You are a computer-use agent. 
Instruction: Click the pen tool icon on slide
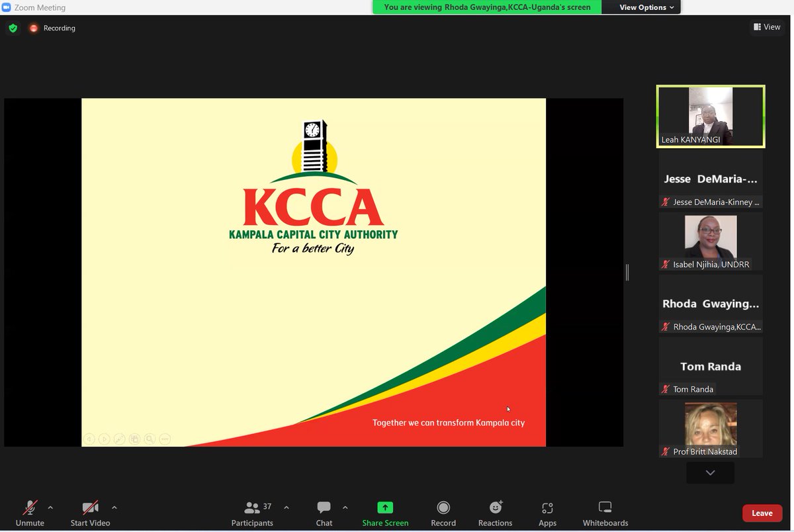[x=120, y=439]
